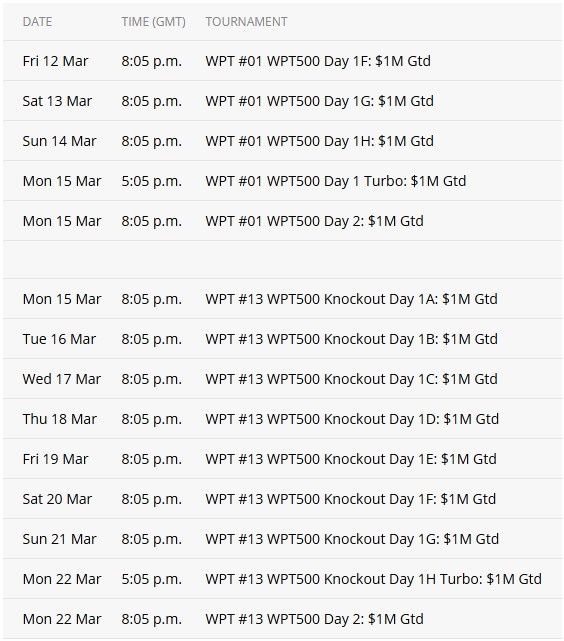This screenshot has height=641, width=564.
Task: Select Knockout Day 1A tournament name
Action: coord(351,299)
